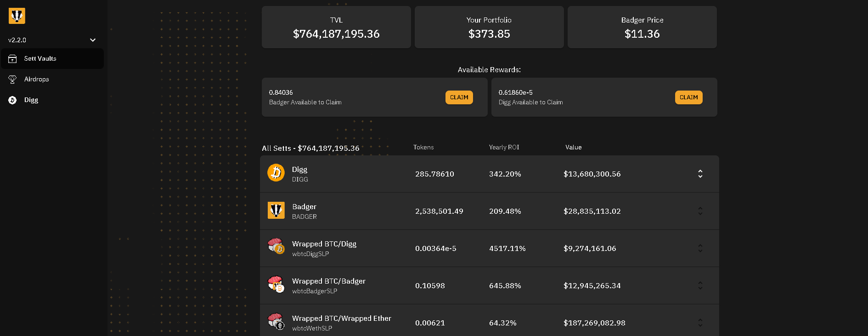Expand the Digg vault row

[x=700, y=174]
